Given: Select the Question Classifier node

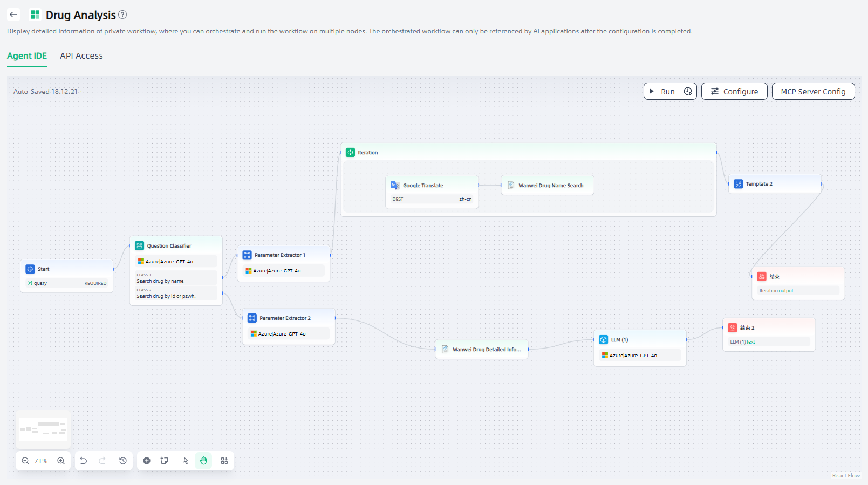Looking at the screenshot, I should pyautogui.click(x=169, y=246).
